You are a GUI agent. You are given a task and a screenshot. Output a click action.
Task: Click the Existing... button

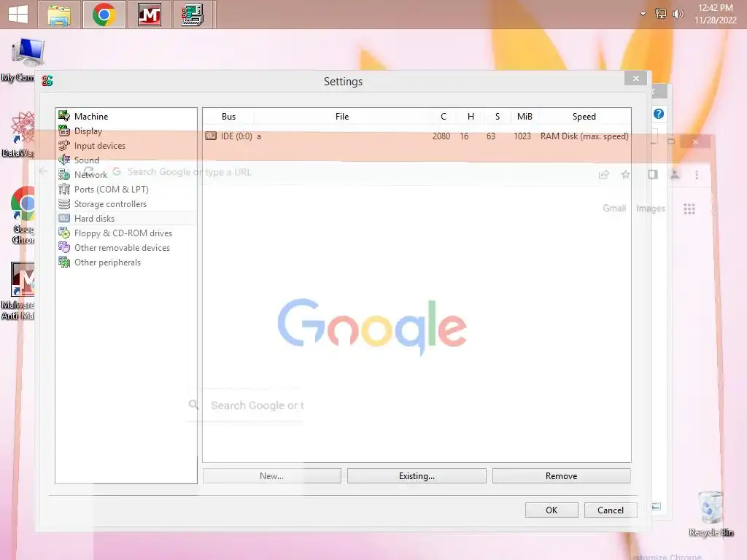point(417,475)
